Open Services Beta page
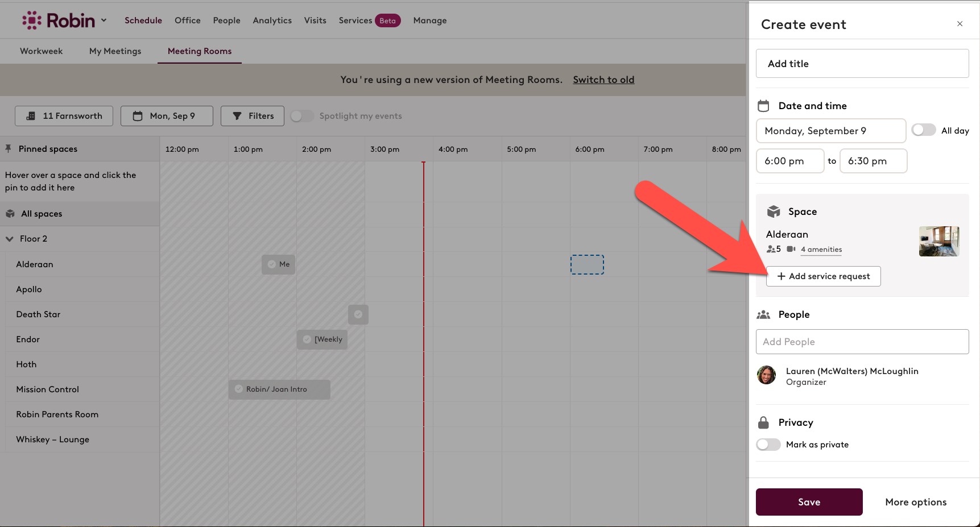Image resolution: width=980 pixels, height=527 pixels. coord(369,20)
